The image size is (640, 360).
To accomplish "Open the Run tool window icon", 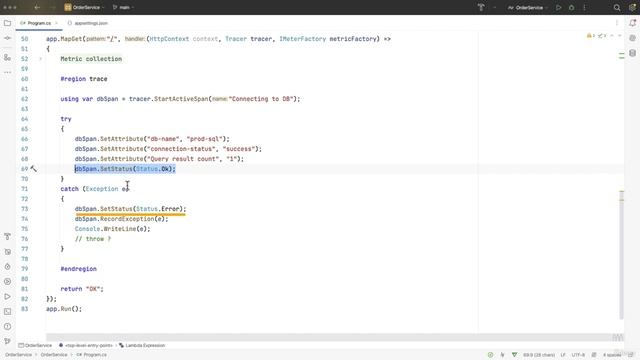I will (x=7, y=297).
